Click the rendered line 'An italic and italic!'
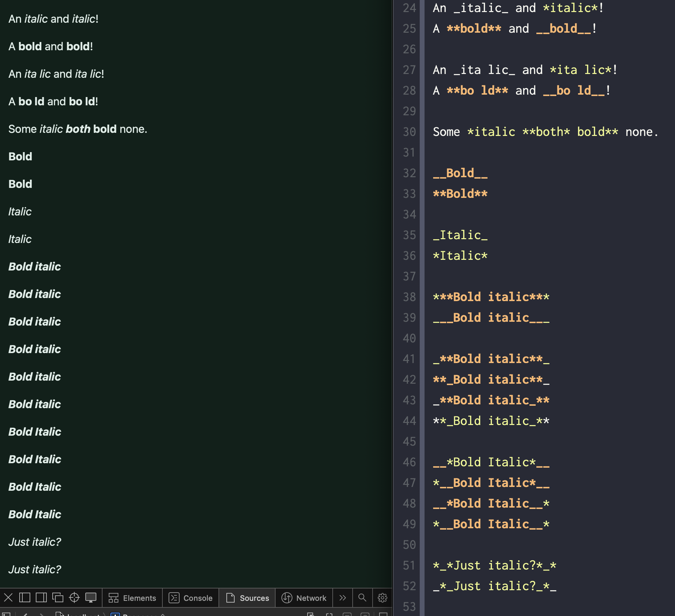This screenshot has height=616, width=675. pos(53,19)
